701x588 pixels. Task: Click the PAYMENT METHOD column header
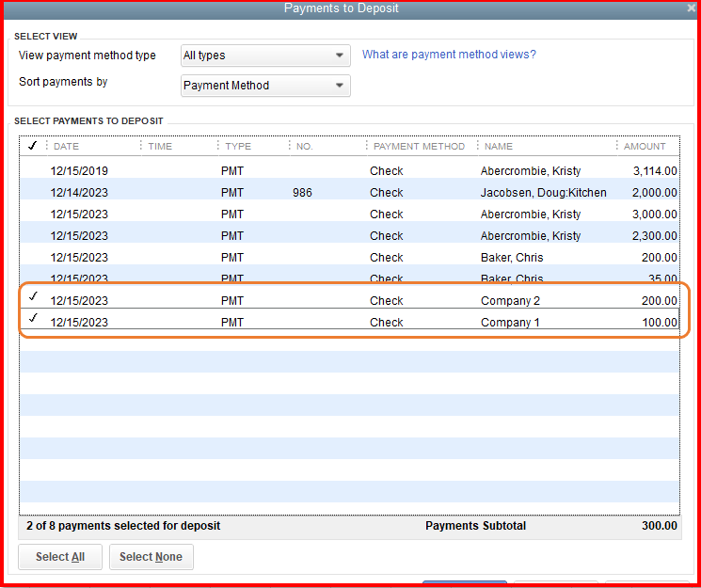pos(419,147)
